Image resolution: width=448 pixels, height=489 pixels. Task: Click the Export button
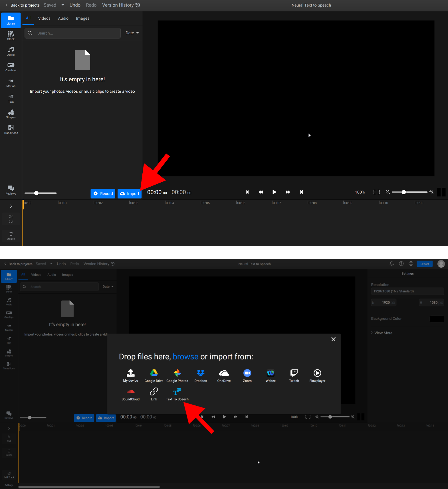pos(424,264)
